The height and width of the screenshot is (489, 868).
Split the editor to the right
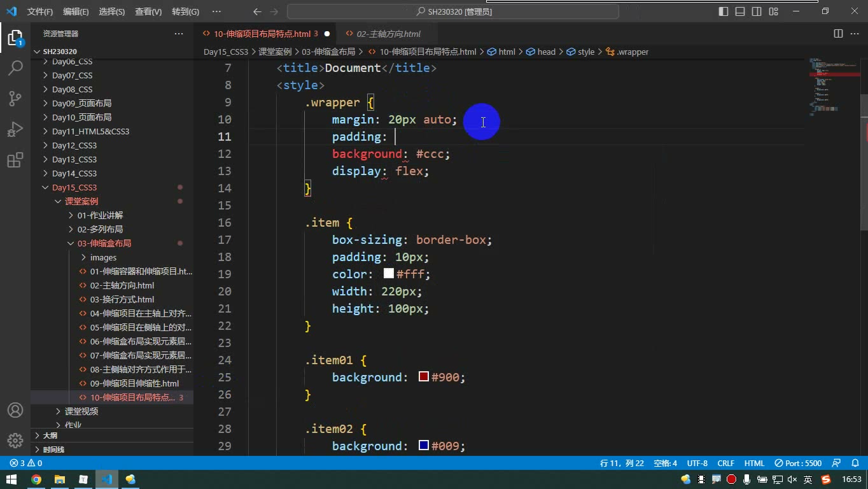coord(838,34)
